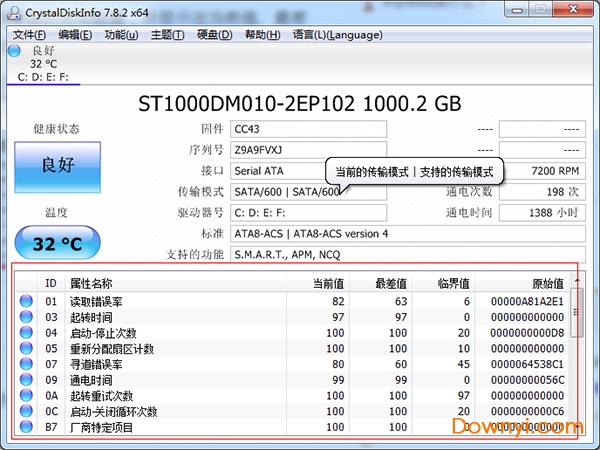The image size is (600, 450).
Task: Click the 属性名称 column header
Action: coord(92,284)
